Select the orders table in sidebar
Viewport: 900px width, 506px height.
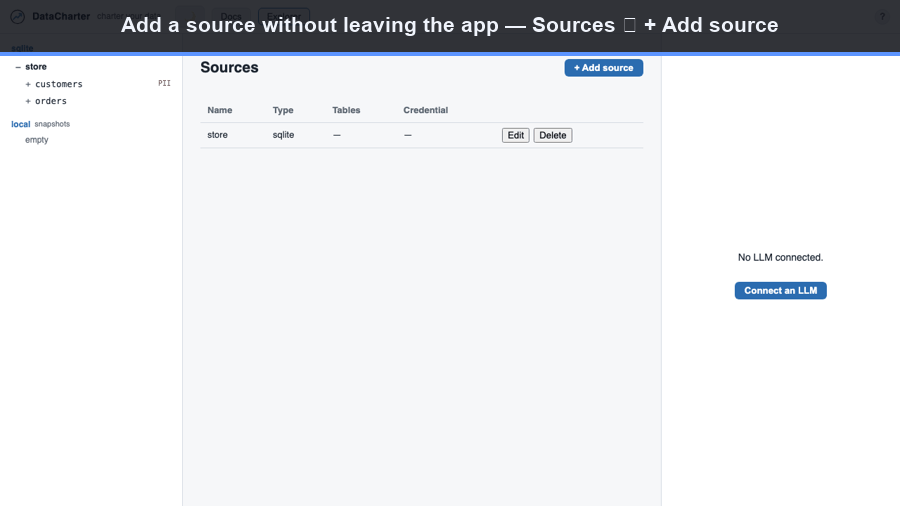point(51,101)
